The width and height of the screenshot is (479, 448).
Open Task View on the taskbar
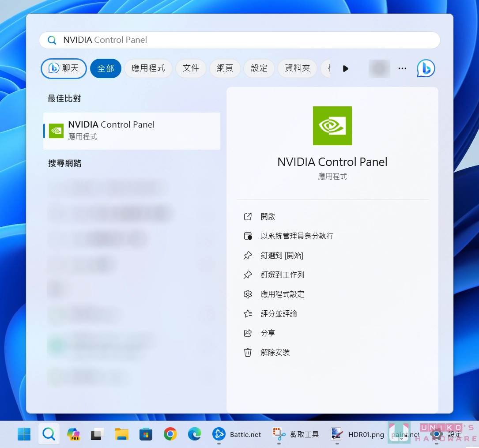point(97,434)
